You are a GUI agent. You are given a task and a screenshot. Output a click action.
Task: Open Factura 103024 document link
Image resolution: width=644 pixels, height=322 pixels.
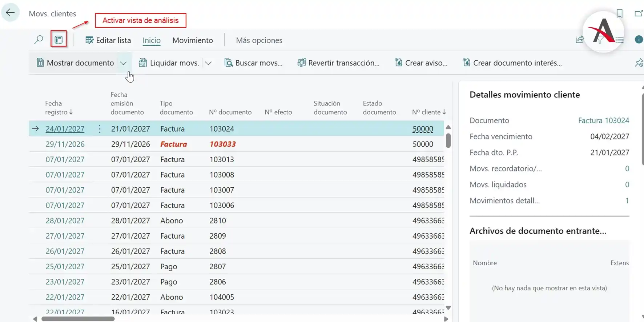[603, 120]
